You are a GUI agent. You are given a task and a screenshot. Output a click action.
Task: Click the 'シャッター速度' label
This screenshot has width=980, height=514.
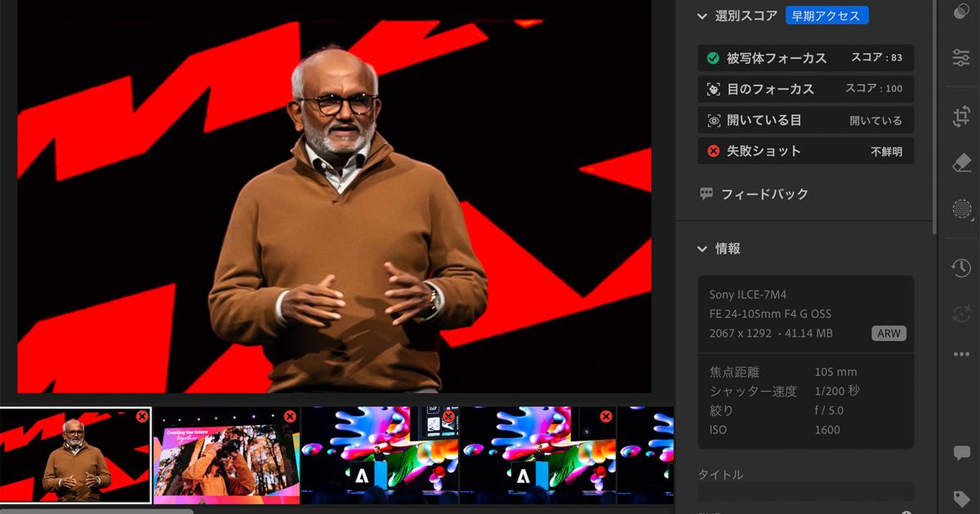tap(753, 392)
